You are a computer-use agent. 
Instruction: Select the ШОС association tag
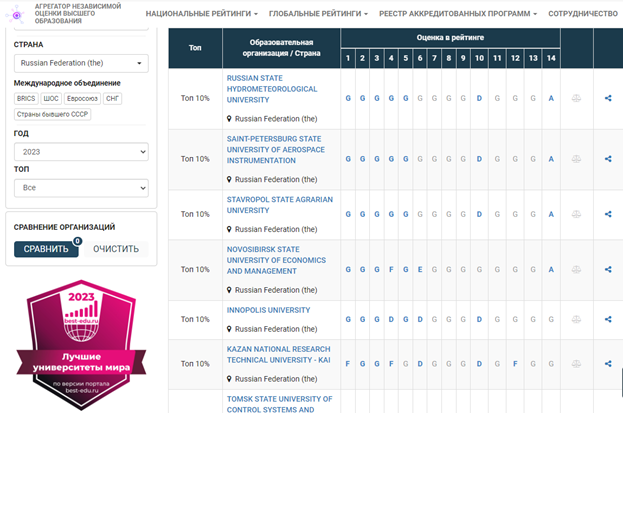click(51, 98)
